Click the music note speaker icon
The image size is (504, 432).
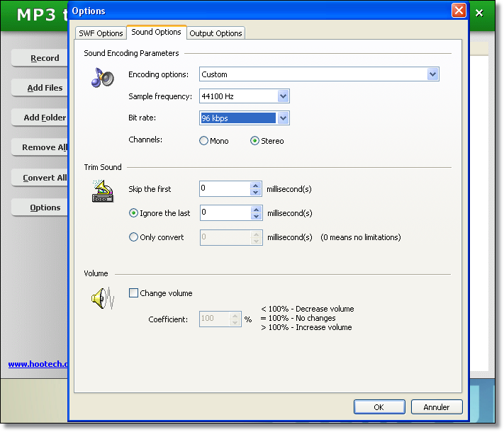coord(102,76)
